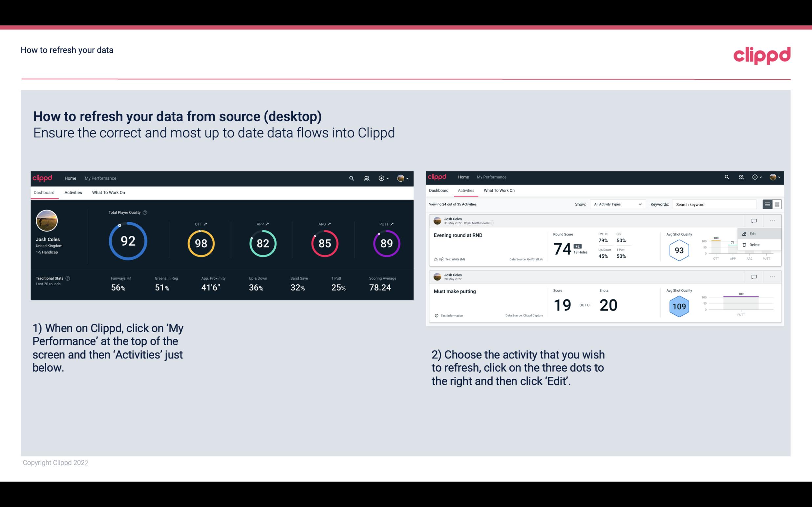Viewport: 812px width, 507px height.
Task: Click the Clippd logo icon top right
Action: tap(762, 54)
